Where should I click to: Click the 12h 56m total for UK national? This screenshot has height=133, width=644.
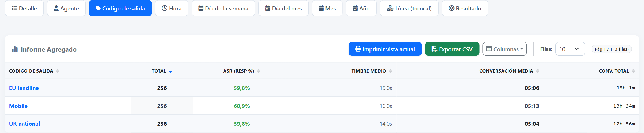coord(624,124)
